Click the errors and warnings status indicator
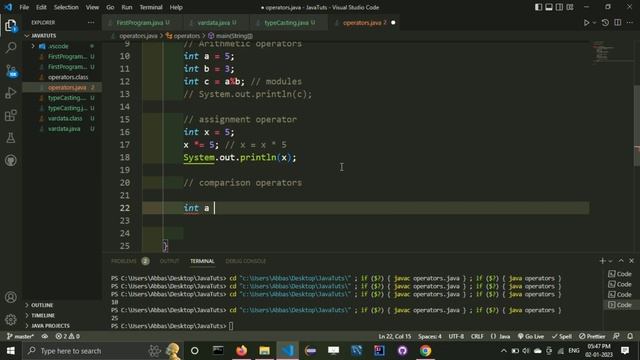This screenshot has height=360, width=640. [68, 336]
